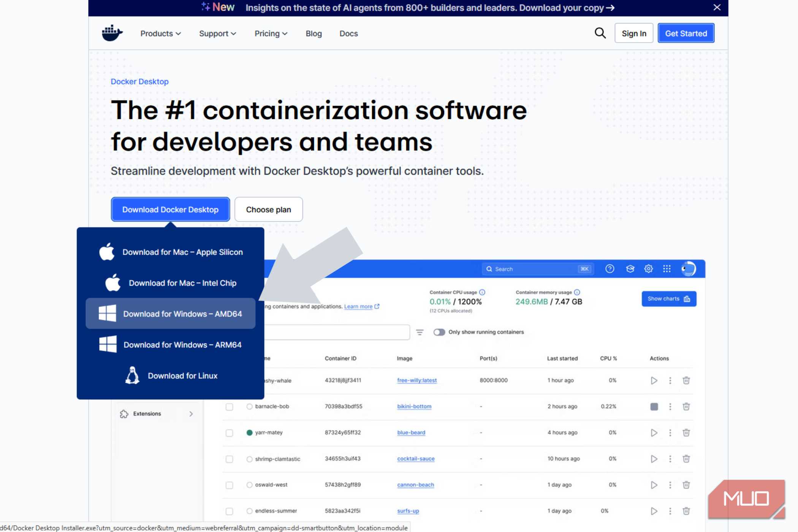Open the site search magnifier icon
This screenshot has width=798, height=532.
(600, 33)
